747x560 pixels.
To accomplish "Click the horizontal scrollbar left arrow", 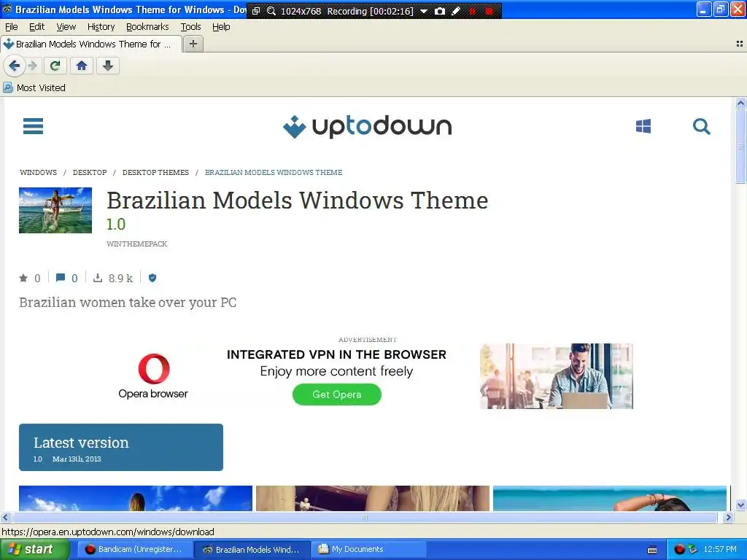I will [6, 517].
